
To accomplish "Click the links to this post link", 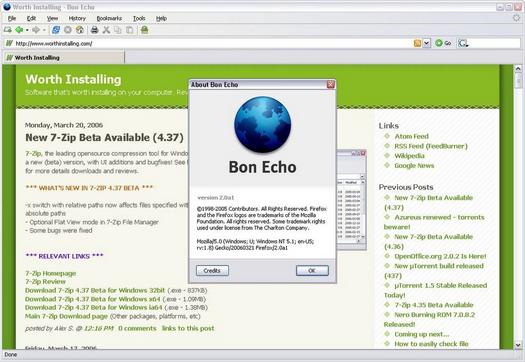I will pos(188,329).
